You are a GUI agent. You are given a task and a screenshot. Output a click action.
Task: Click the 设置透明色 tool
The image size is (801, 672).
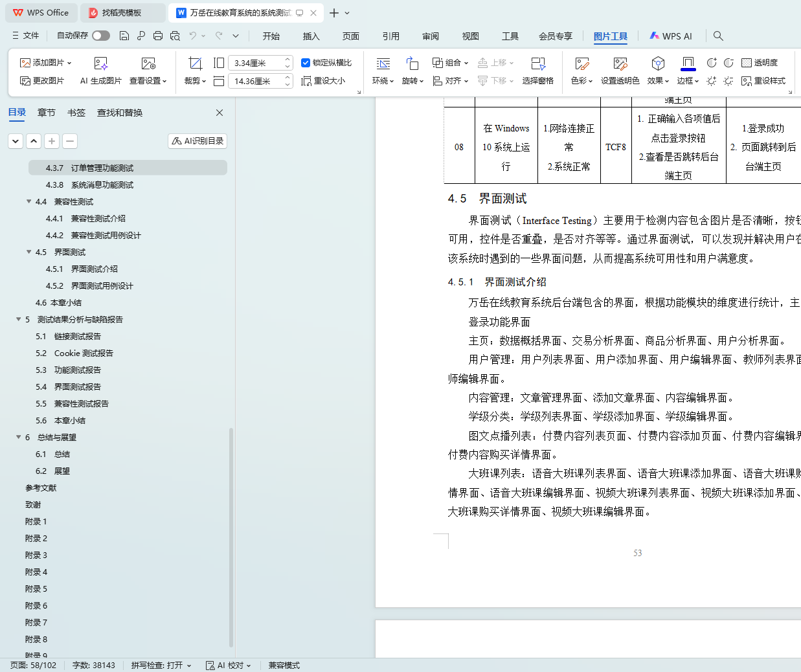[x=620, y=63]
